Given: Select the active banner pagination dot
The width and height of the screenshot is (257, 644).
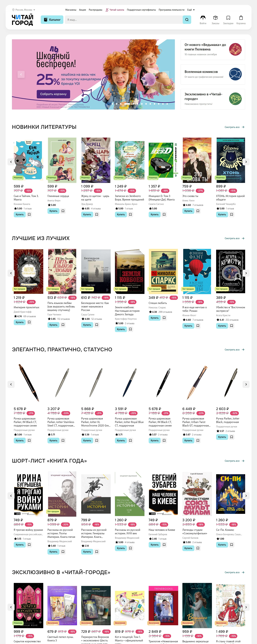Looking at the screenshot, I should 127,104.
